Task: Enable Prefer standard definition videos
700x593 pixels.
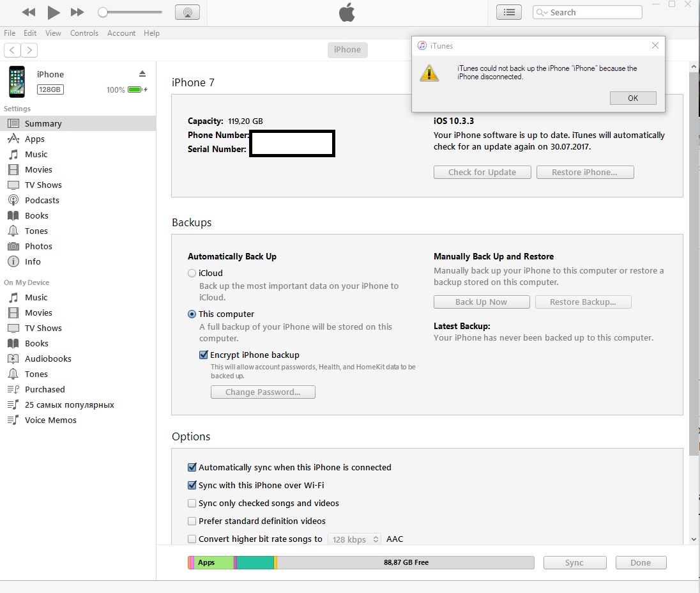Action: pos(192,521)
